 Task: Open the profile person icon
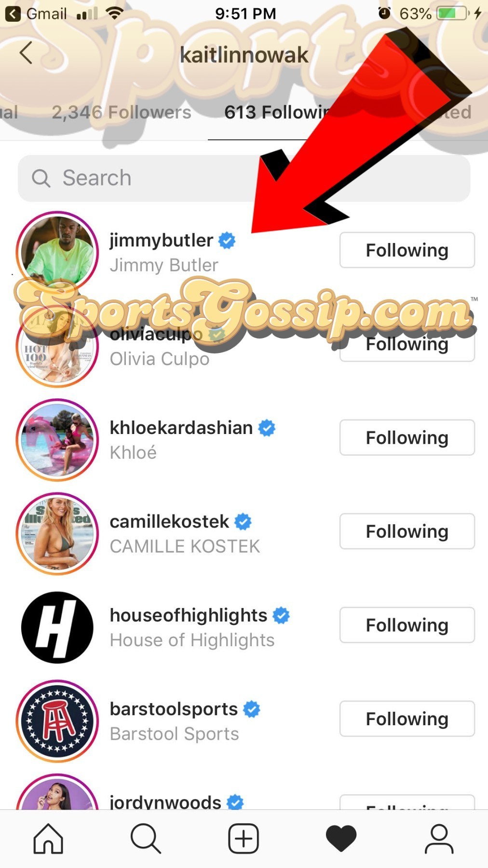coord(439,839)
